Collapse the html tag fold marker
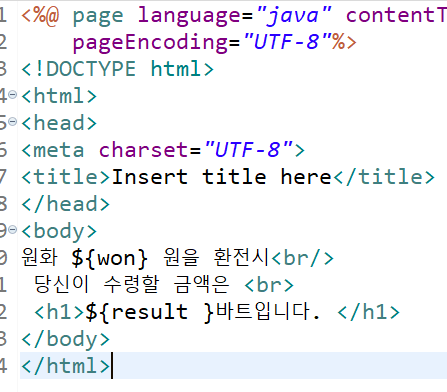447x392 pixels. tap(12, 95)
